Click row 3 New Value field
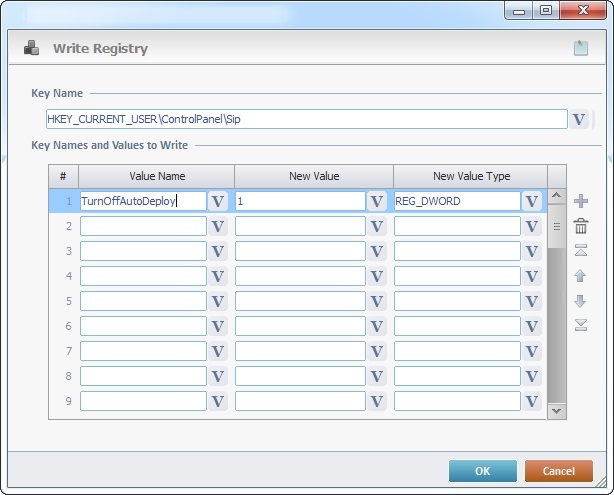 [299, 251]
